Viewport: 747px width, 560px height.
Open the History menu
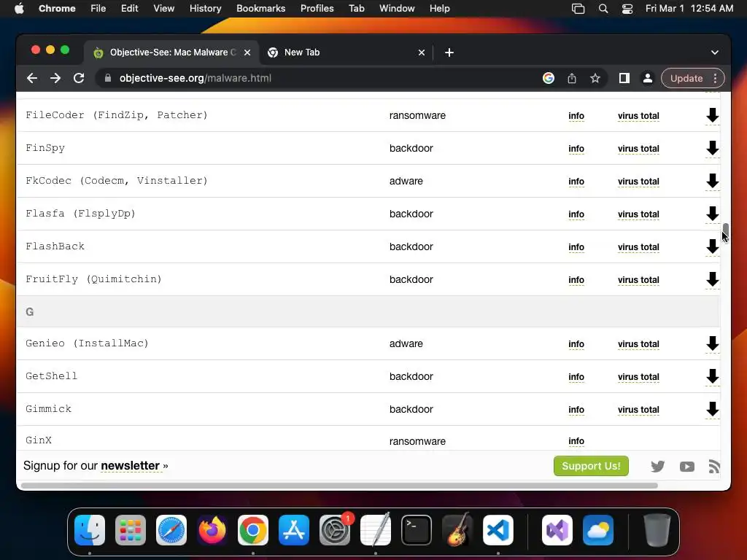(x=205, y=9)
